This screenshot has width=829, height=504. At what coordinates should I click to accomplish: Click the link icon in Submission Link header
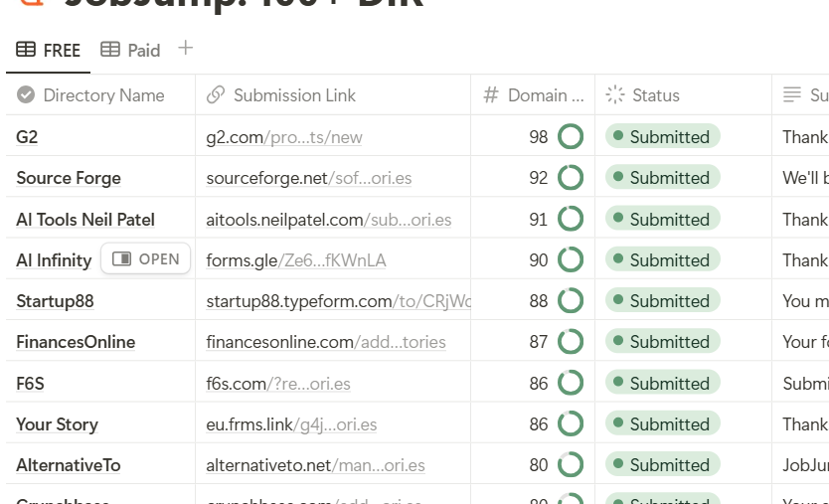215,95
